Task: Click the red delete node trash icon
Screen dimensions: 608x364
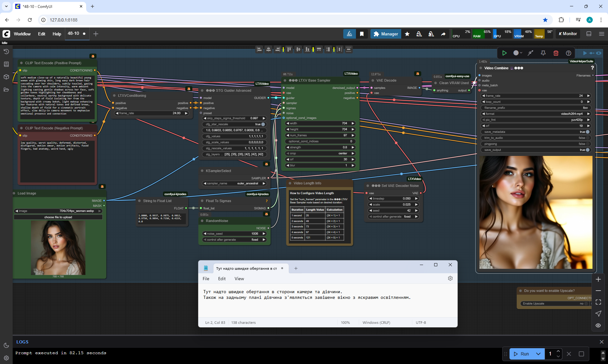Action: [x=556, y=53]
